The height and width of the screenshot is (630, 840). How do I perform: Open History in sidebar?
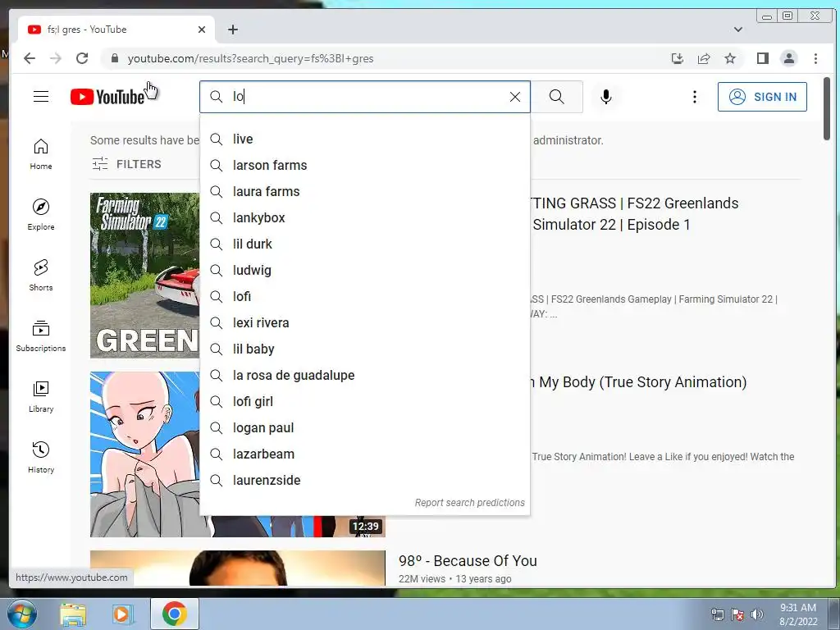coord(41,458)
